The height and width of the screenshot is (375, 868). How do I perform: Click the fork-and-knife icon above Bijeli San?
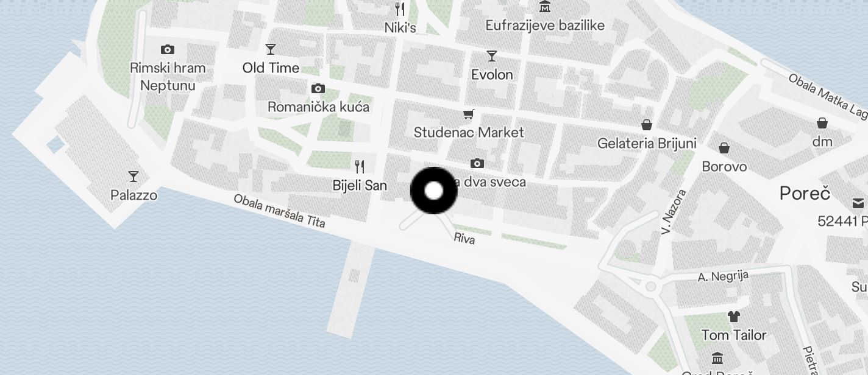point(360,166)
